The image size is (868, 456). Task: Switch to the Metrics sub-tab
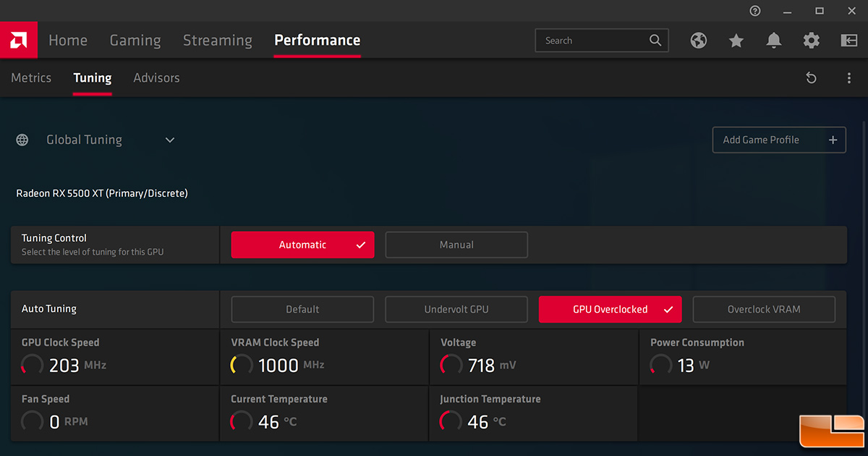[x=31, y=78]
